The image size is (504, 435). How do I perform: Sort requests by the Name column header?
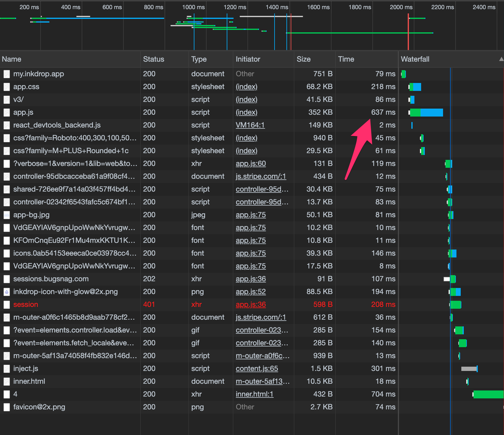pos(12,59)
